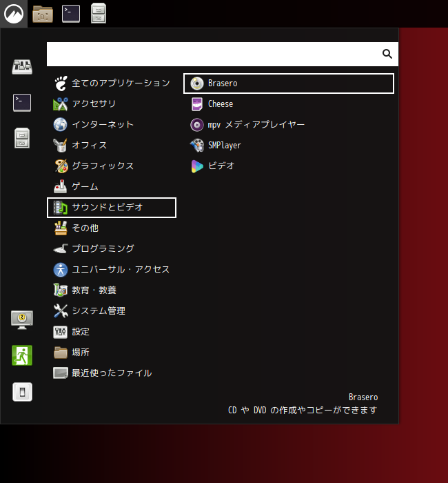Image resolution: width=448 pixels, height=483 pixels.
Task: Select the オフィス category
Action: (x=112, y=145)
